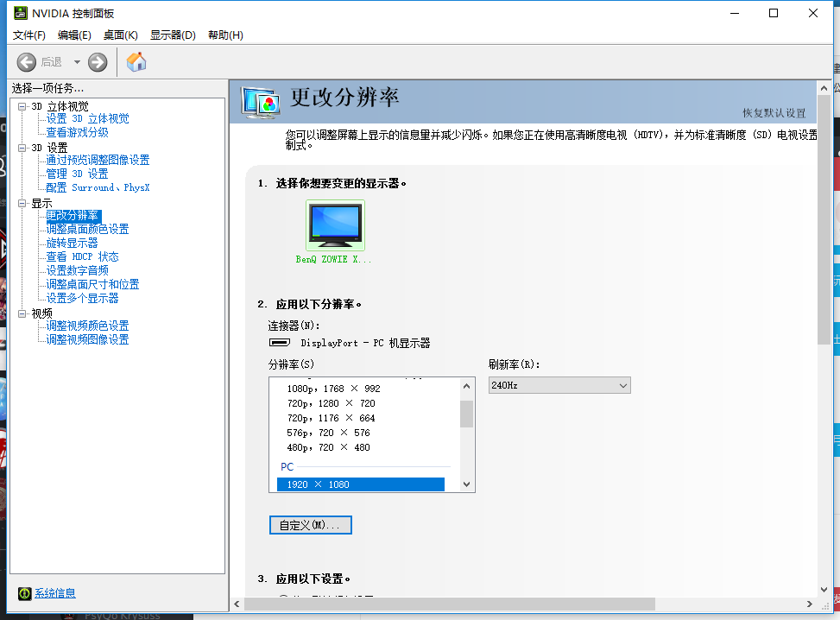Open the 系统信息 link
This screenshot has height=620, width=840.
coord(55,593)
